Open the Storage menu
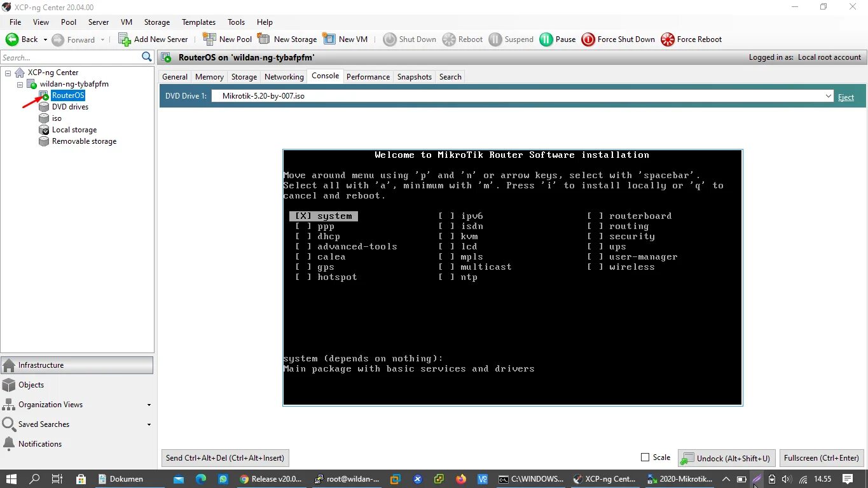The width and height of the screenshot is (868, 488). (x=156, y=22)
